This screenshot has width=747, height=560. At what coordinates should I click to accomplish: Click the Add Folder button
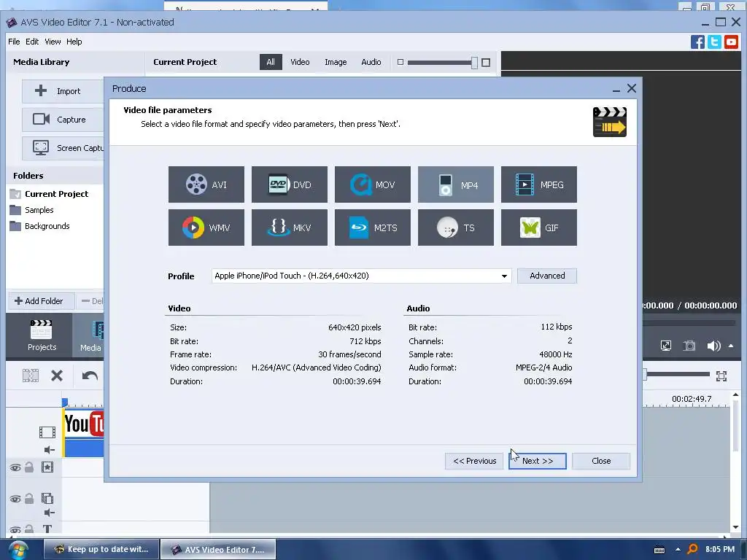[42, 301]
